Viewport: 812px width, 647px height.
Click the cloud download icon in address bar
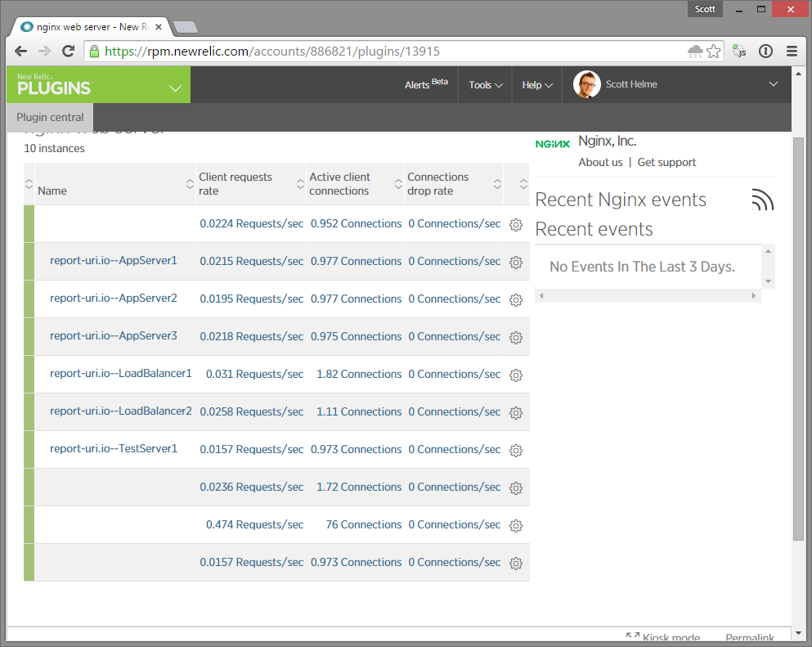[x=695, y=51]
